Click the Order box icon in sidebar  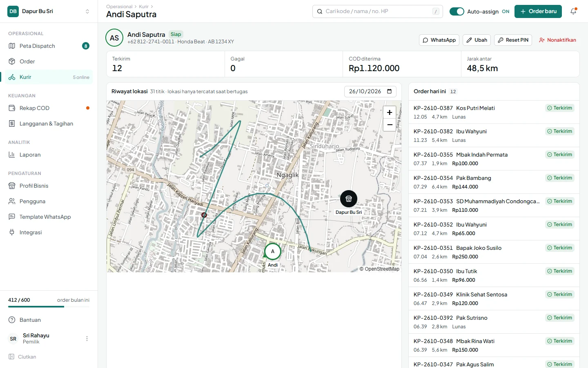pos(12,61)
